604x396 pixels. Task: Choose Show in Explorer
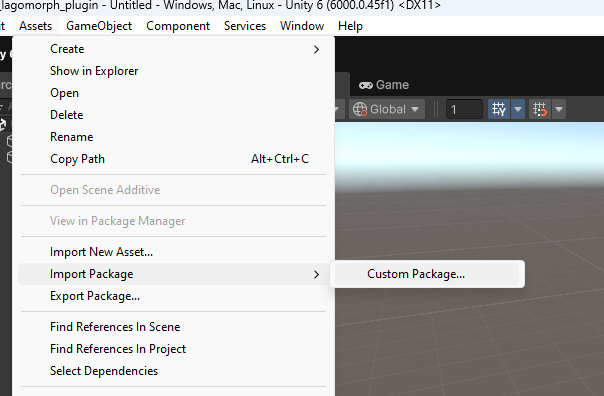(x=173, y=71)
